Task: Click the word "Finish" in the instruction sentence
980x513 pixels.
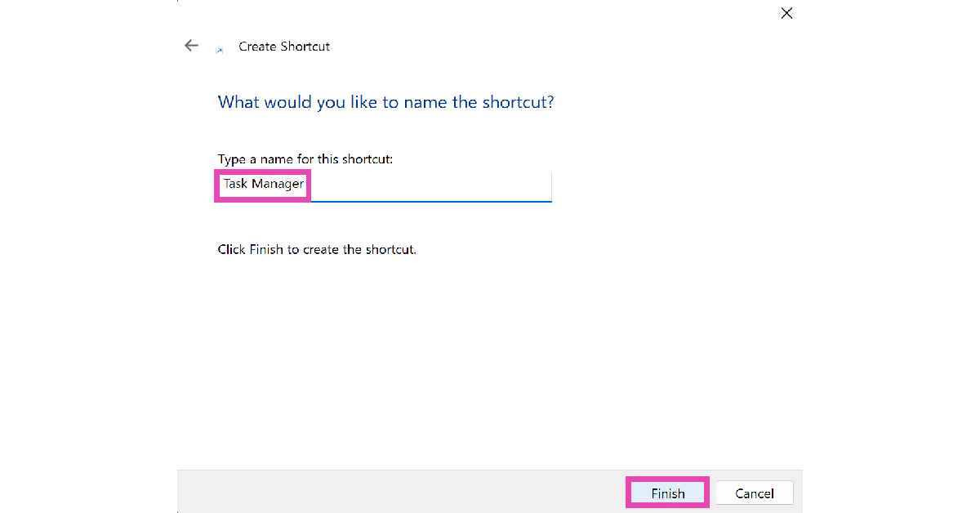Action: tap(266, 249)
